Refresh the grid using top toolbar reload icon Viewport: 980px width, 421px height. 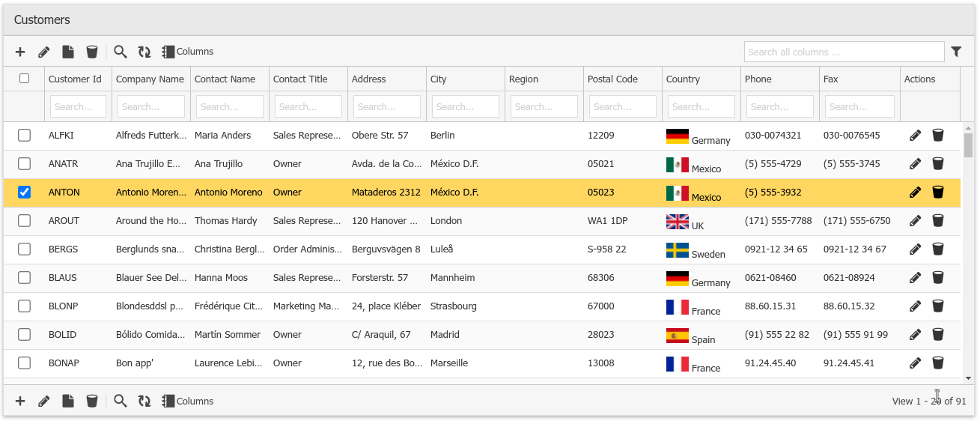point(144,52)
